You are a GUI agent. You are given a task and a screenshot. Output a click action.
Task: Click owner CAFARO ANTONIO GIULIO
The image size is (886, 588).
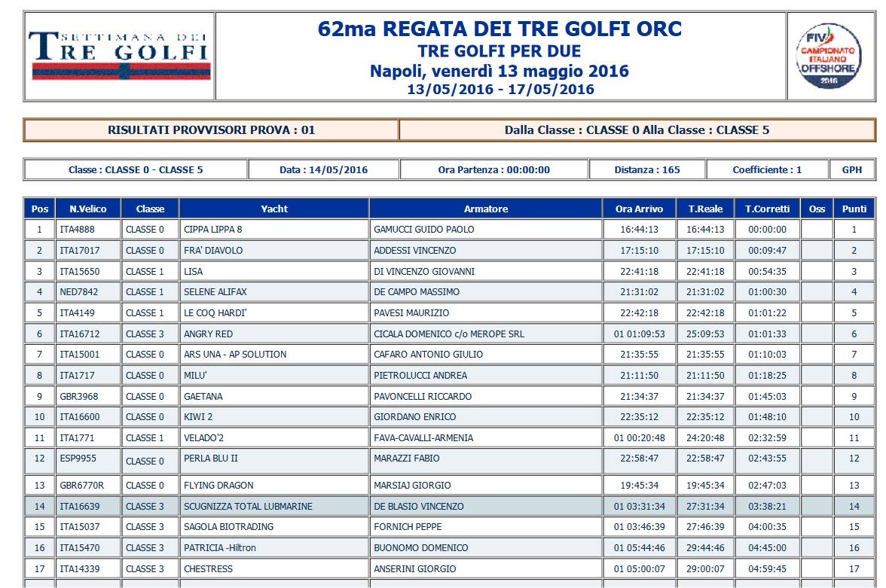click(x=428, y=355)
